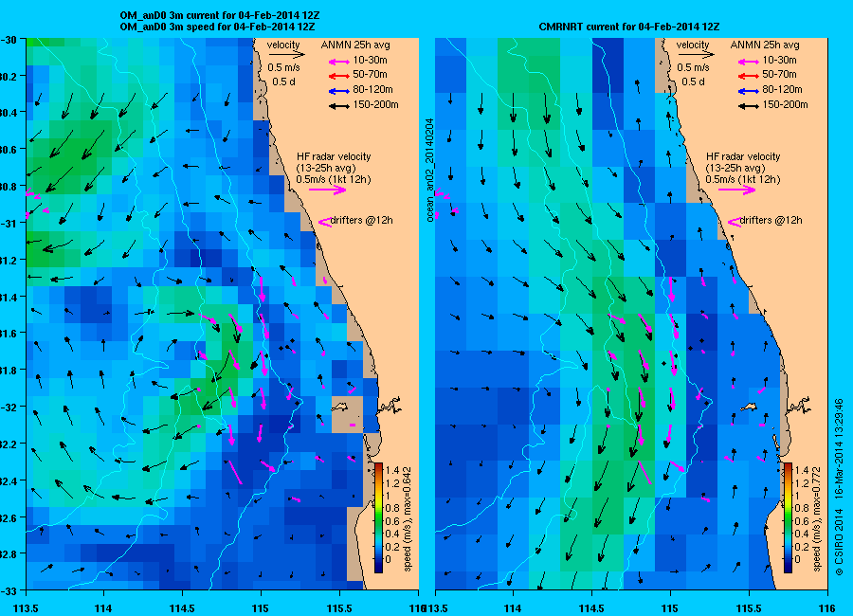Screen dimensions: 853x616
Task: Click 'velocity' label in OM_anD0 panel
Action: tap(283, 45)
